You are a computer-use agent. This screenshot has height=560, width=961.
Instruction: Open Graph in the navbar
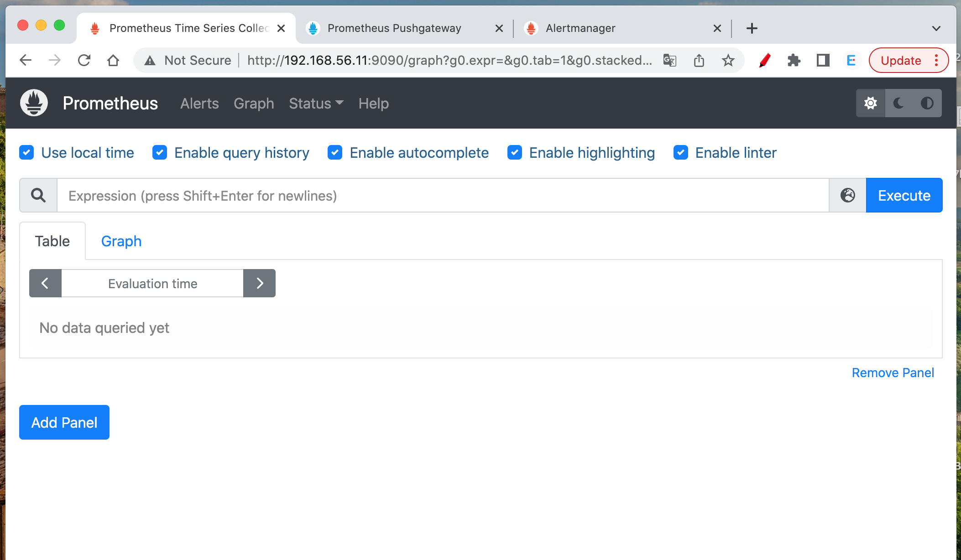coord(254,104)
